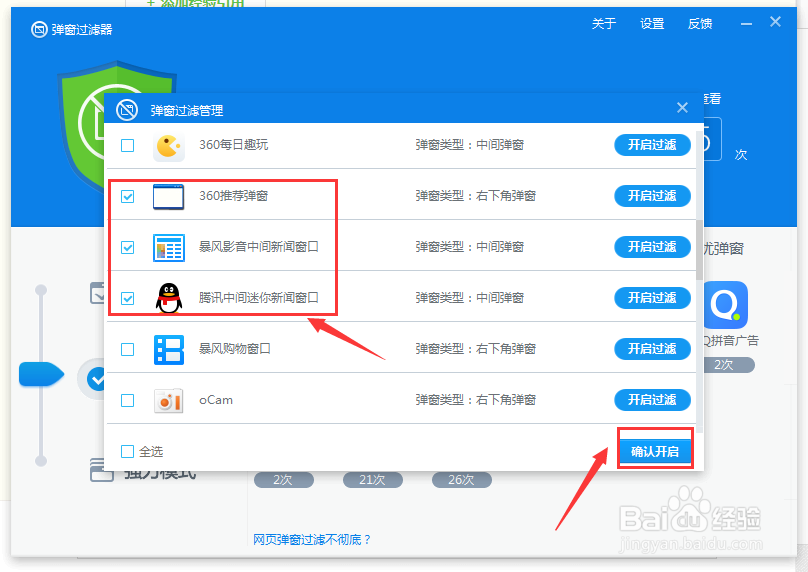Viewport: 808px width, 572px height.
Task: Click the top node of mode slider
Action: 41,290
